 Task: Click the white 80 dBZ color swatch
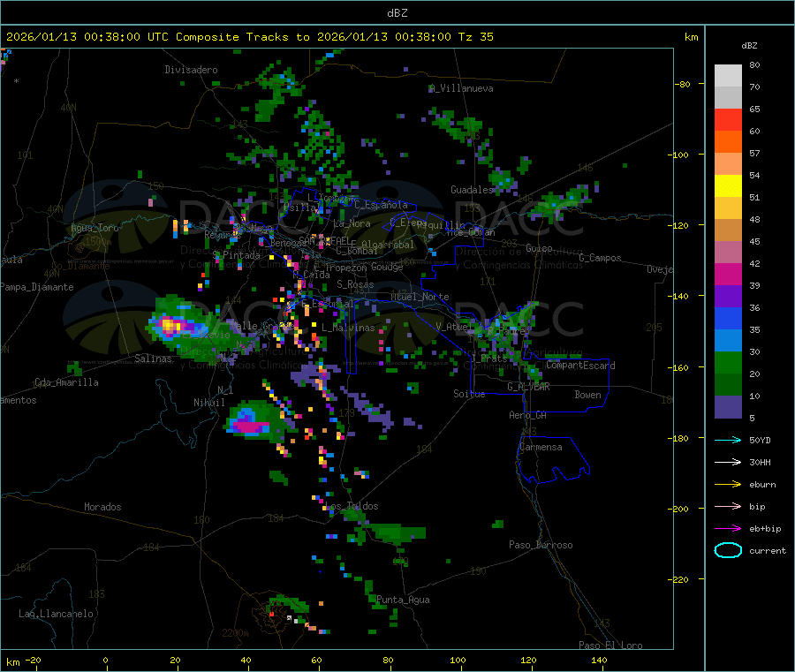728,76
